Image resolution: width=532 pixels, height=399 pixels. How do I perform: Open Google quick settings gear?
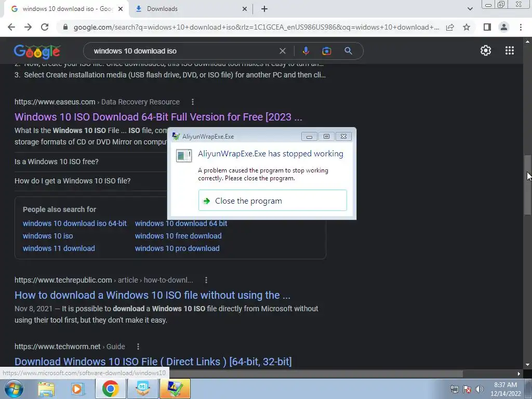(486, 50)
